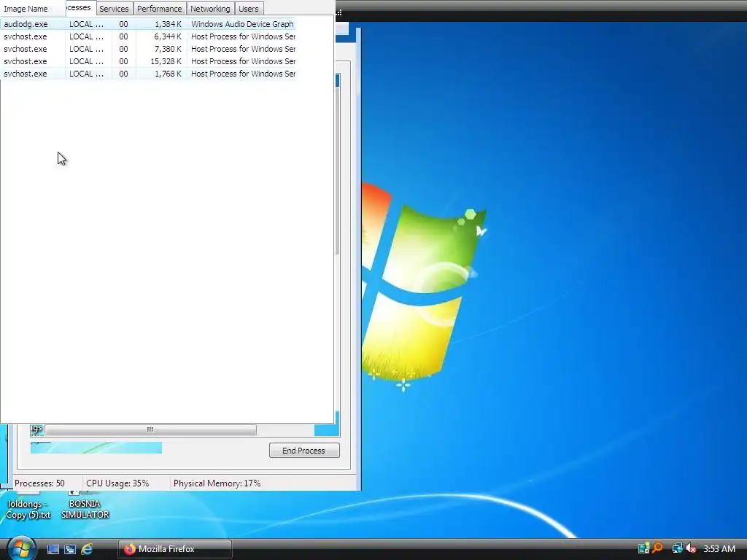Click muted volume tray icon

point(691,548)
